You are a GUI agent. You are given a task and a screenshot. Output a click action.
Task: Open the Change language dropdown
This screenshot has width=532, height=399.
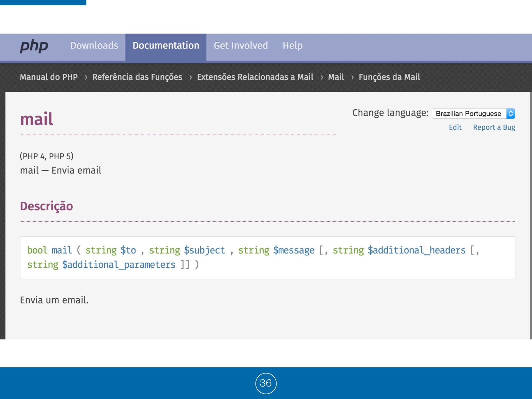click(x=473, y=114)
